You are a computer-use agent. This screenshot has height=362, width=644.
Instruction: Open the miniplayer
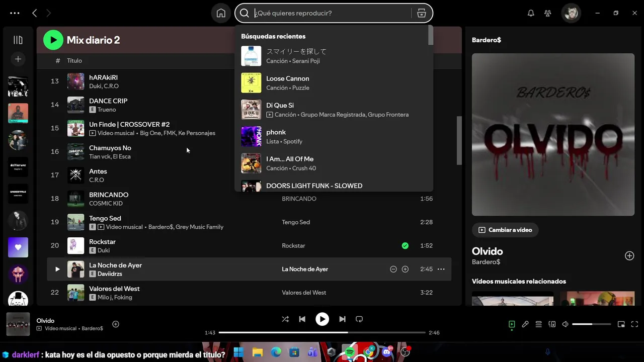[x=621, y=324]
